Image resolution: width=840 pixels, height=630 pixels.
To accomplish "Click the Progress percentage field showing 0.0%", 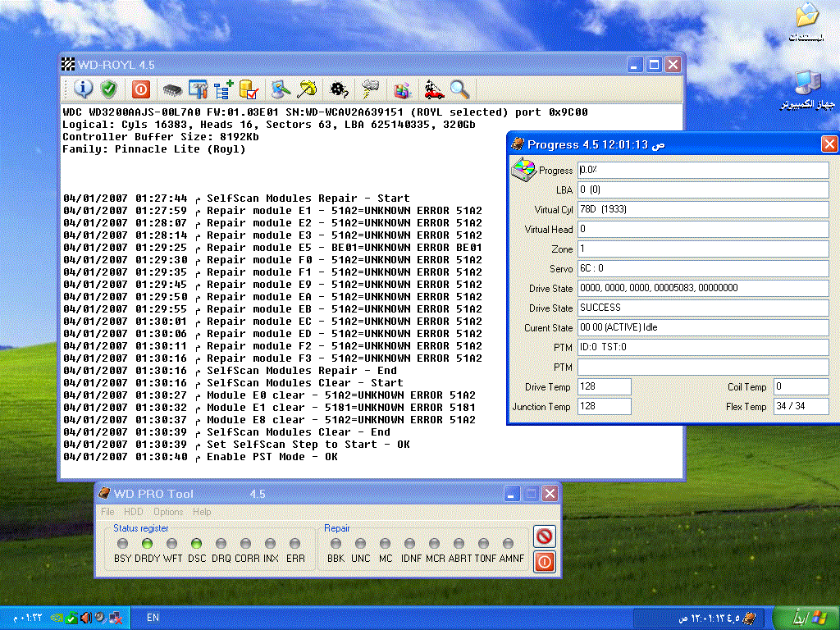I will 703,170.
